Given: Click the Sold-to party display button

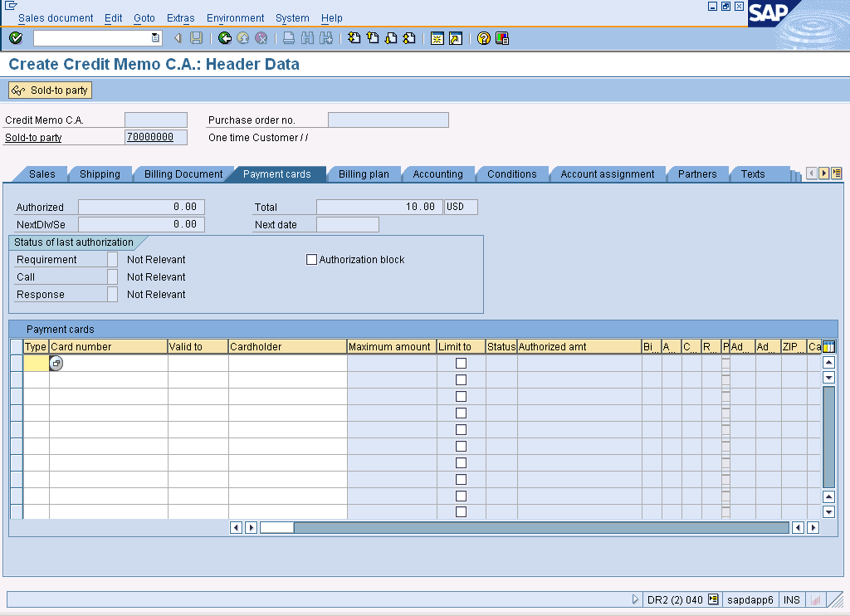Looking at the screenshot, I should point(50,90).
